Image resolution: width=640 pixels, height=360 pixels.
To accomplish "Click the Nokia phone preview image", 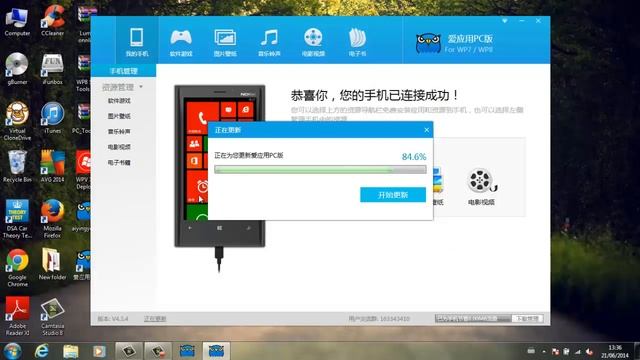I will click(220, 166).
